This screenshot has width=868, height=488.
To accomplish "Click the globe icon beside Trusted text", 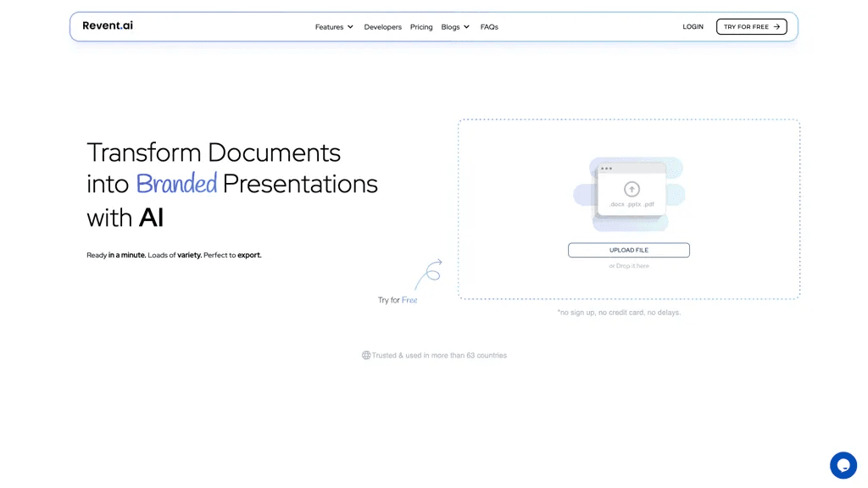I will coord(366,355).
